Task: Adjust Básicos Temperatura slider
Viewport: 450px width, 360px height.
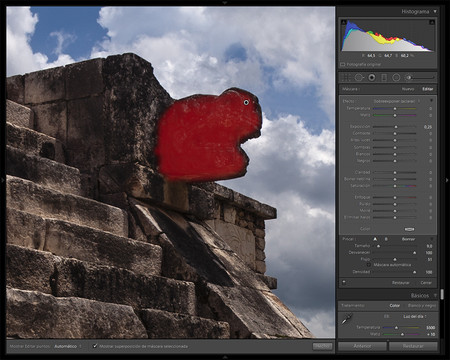Action: (401, 328)
